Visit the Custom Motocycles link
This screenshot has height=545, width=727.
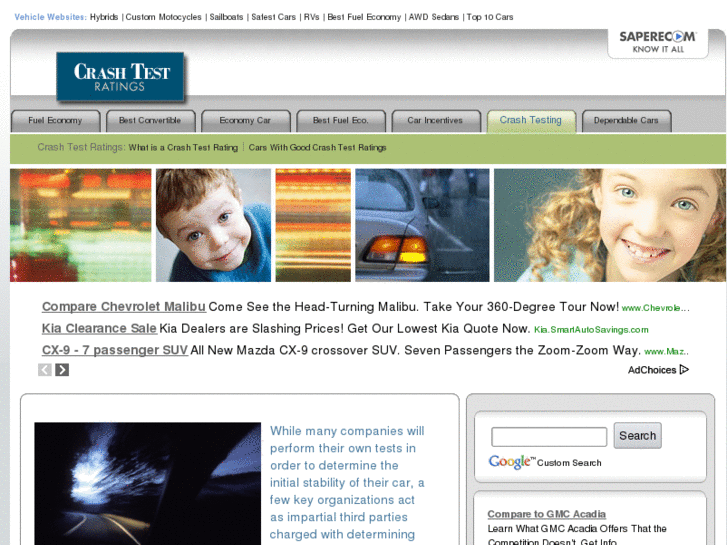(163, 17)
